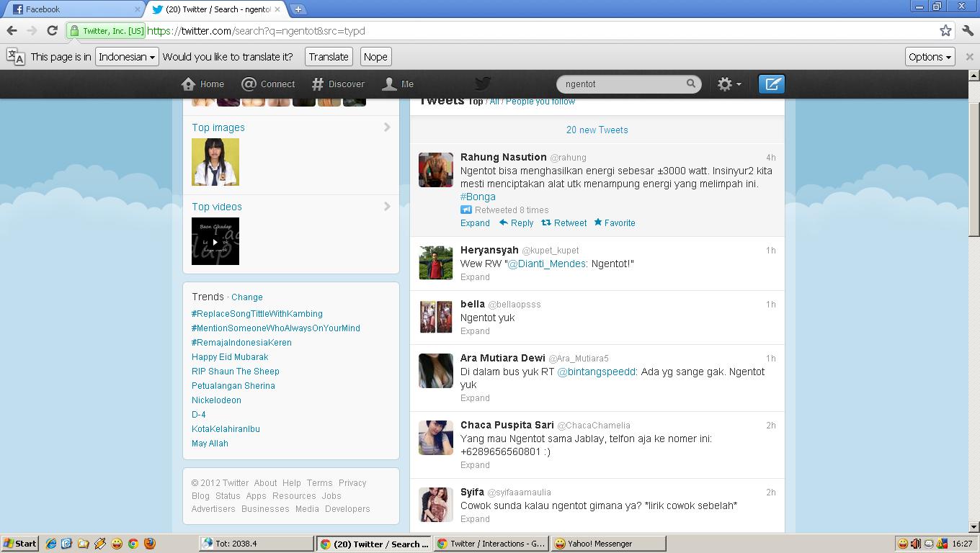Favorite Rahung Nasution's tweet
Image resolution: width=980 pixels, height=553 pixels.
[x=615, y=223]
